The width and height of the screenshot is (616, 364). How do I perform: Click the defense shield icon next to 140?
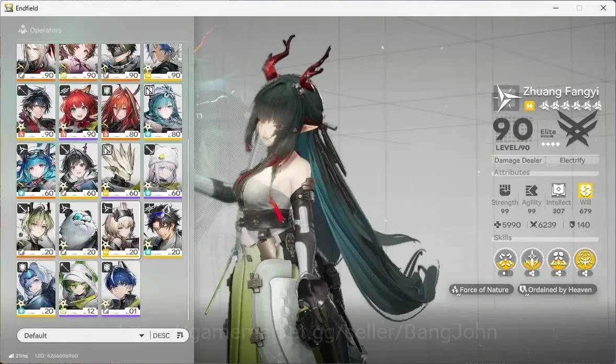tap(572, 225)
